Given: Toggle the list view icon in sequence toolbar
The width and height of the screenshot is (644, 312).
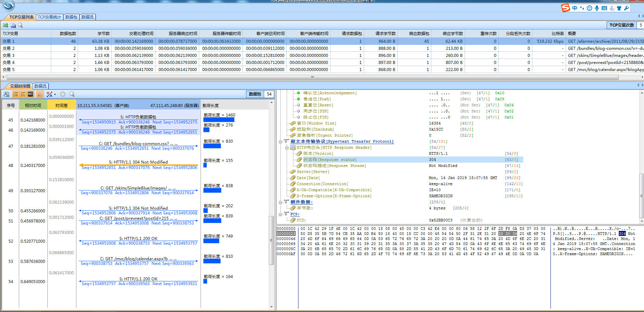Looking at the screenshot, I should [15, 94].
